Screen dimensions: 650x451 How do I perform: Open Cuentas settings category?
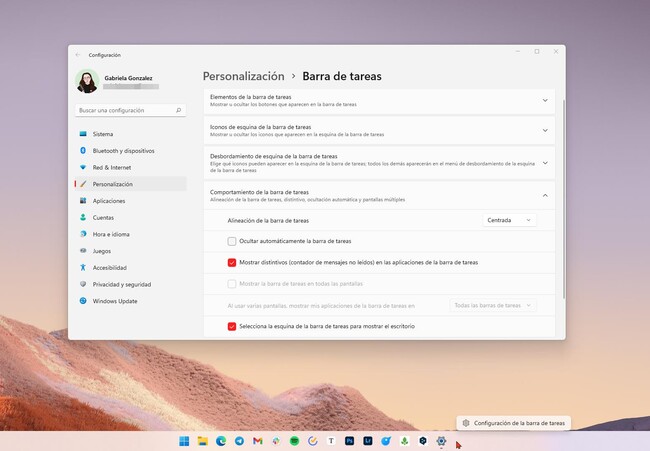point(131,218)
